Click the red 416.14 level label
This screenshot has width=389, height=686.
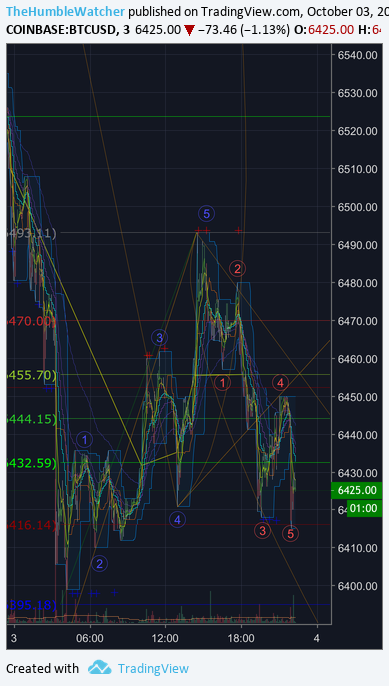coord(32,525)
